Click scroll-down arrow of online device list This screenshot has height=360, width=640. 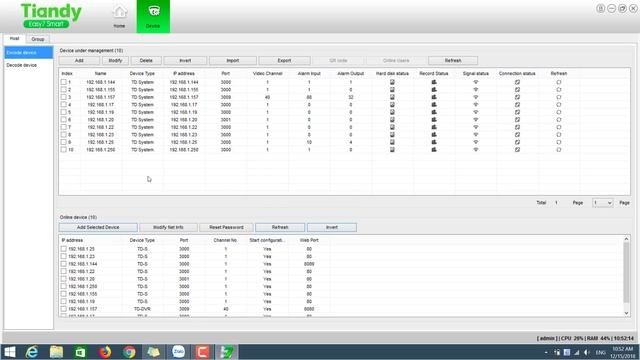click(x=627, y=313)
